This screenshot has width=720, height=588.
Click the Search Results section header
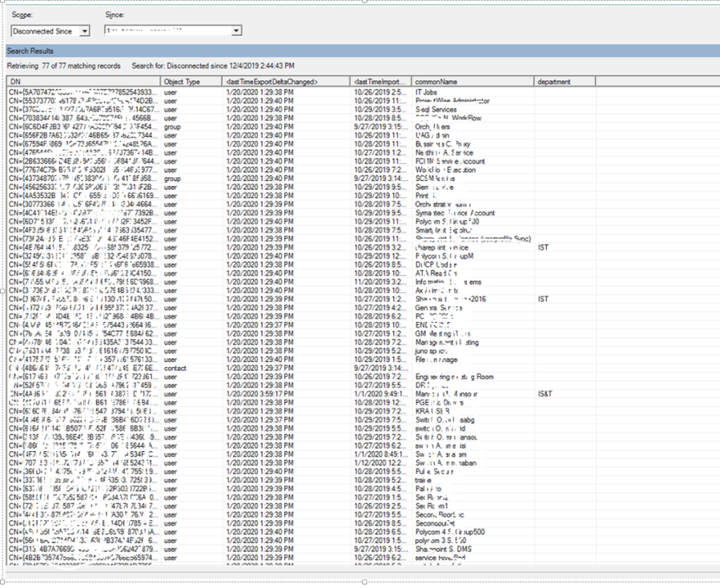(x=30, y=50)
